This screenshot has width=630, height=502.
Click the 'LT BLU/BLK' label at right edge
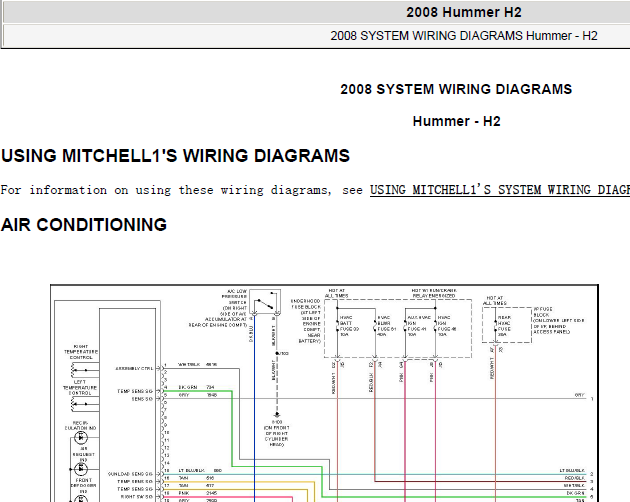572,470
